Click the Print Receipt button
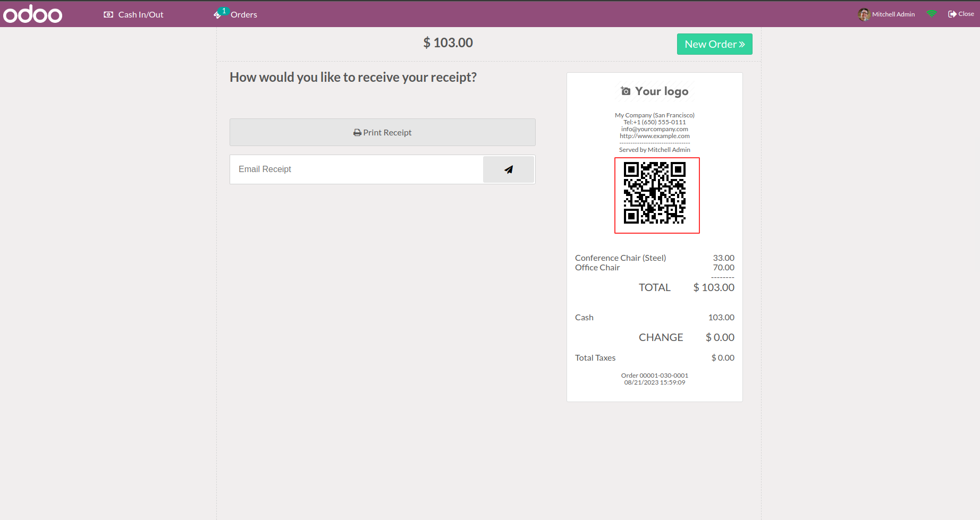The height and width of the screenshot is (520, 980). point(383,132)
